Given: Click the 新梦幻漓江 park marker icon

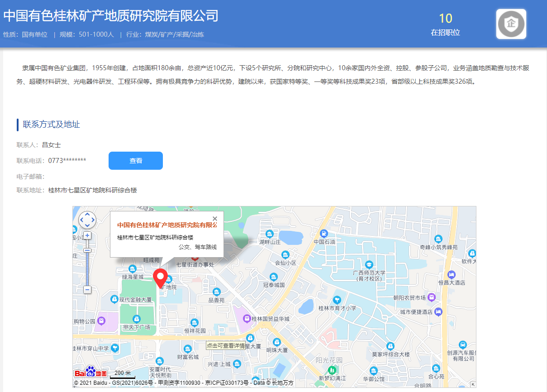Looking at the screenshot, I should tap(332, 370).
